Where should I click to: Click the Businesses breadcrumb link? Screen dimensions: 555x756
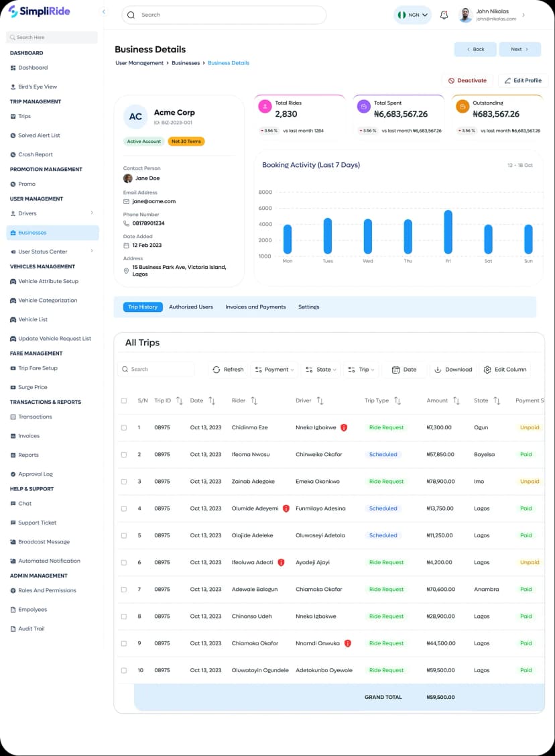[186, 63]
